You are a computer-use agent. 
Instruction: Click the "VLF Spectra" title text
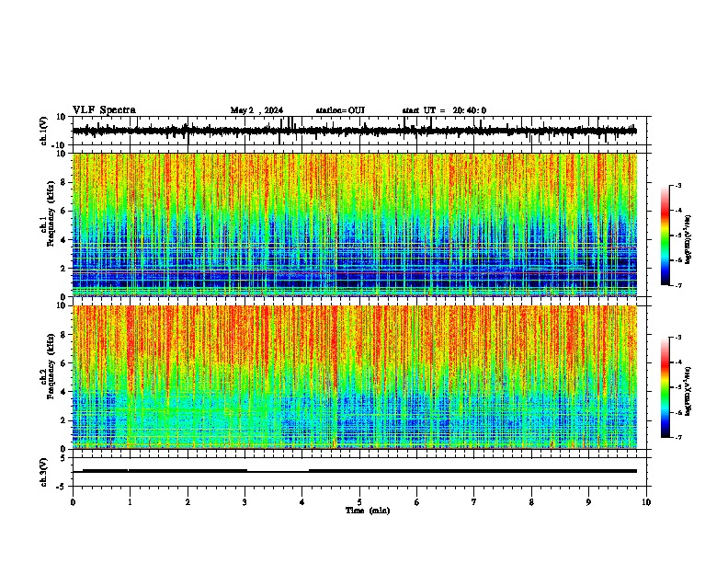click(104, 110)
